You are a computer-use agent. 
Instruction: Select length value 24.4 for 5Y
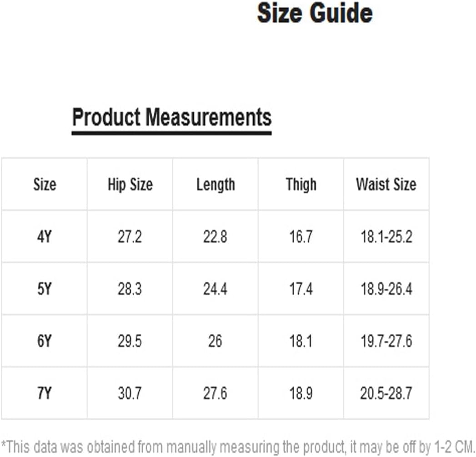pos(215,289)
